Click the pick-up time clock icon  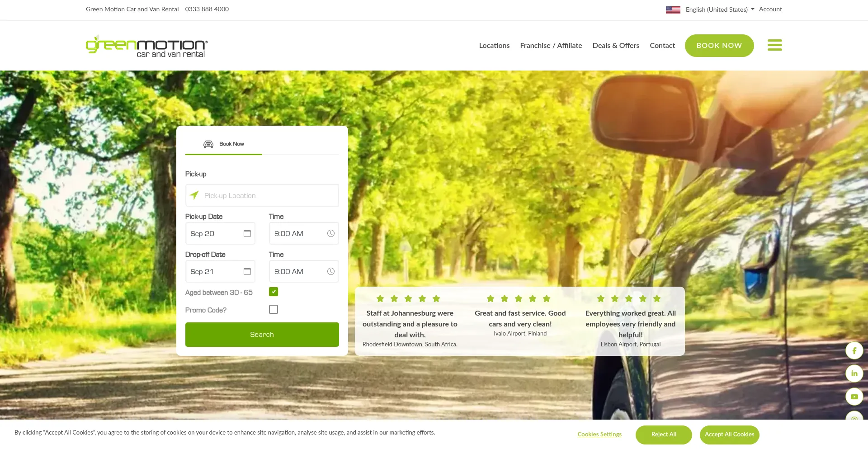click(x=331, y=233)
